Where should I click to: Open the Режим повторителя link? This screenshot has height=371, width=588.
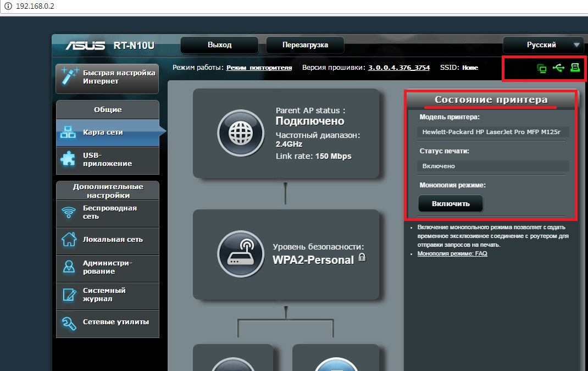pos(259,68)
